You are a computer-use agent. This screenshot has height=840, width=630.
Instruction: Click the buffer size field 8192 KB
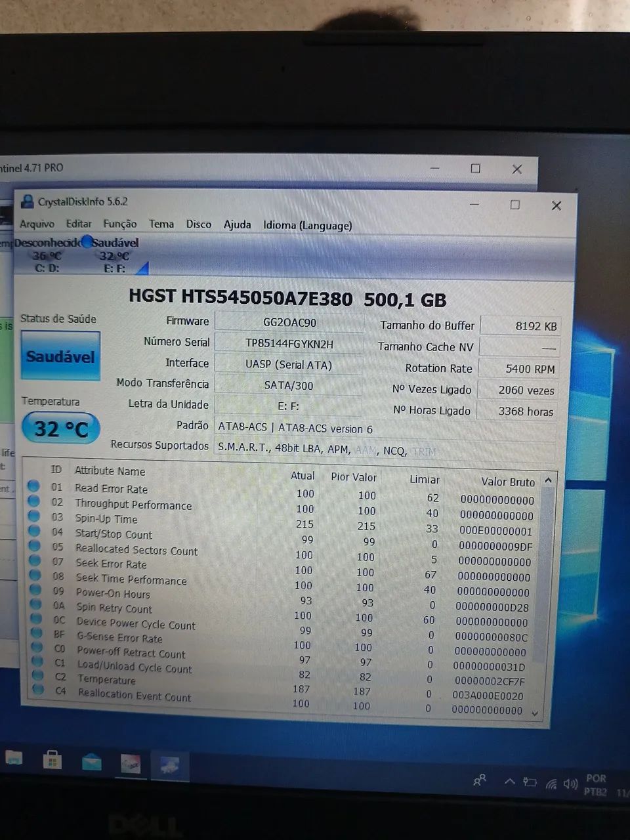pyautogui.click(x=520, y=326)
